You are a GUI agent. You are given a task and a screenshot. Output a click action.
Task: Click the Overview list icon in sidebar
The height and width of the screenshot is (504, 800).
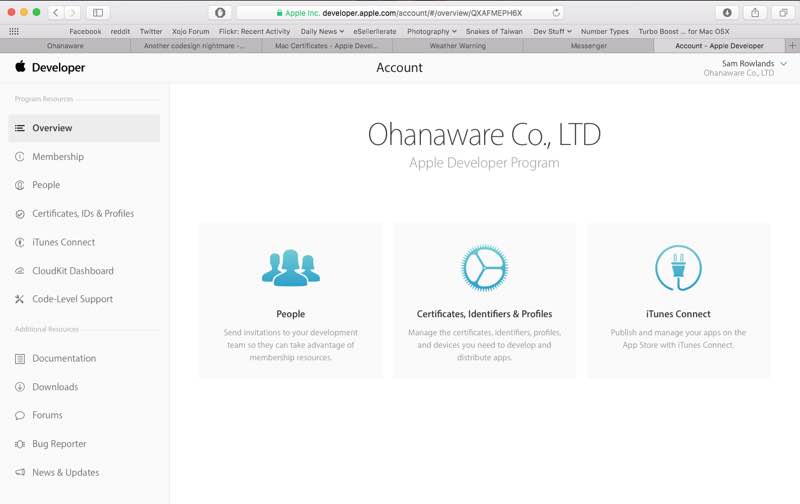pyautogui.click(x=19, y=128)
